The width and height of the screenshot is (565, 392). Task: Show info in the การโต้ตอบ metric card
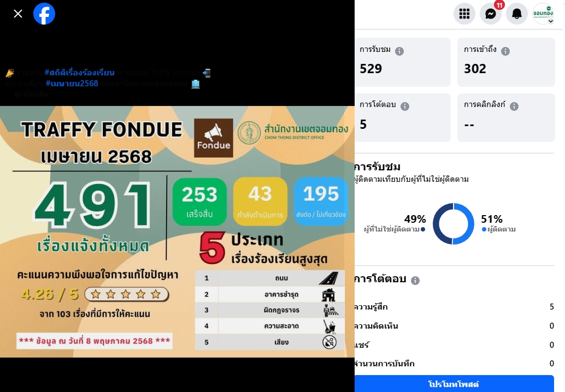coord(405,106)
